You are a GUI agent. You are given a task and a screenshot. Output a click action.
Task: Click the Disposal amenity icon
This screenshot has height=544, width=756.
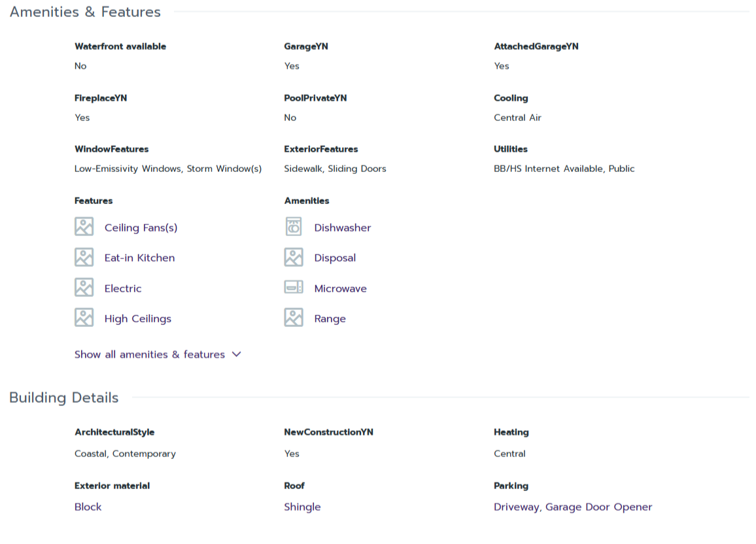(x=294, y=257)
